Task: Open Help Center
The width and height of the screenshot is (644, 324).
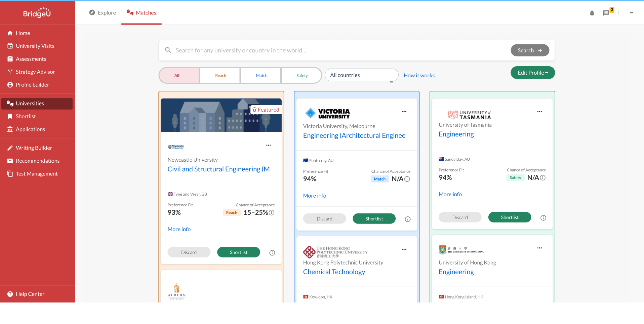Action: pyautogui.click(x=37, y=294)
